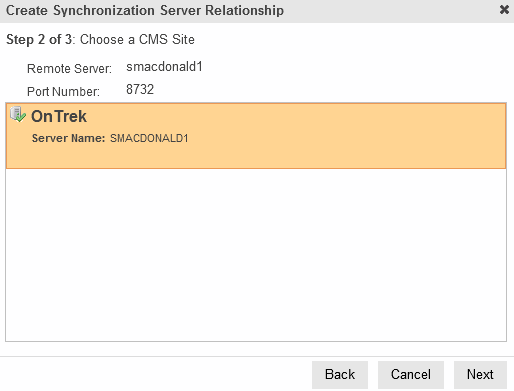Click the SMACDONALD1 server name value
514x391 pixels.
click(x=149, y=138)
